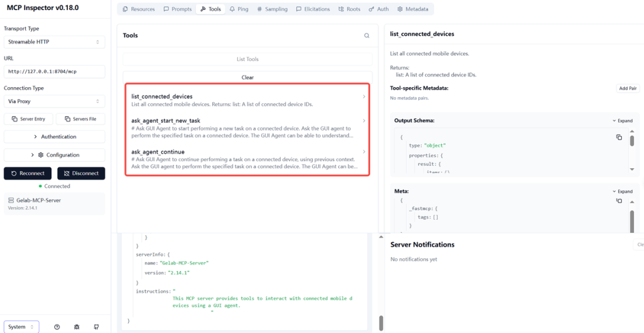Collapse history pane with small up arrow
This screenshot has height=333, width=644.
coord(381,237)
